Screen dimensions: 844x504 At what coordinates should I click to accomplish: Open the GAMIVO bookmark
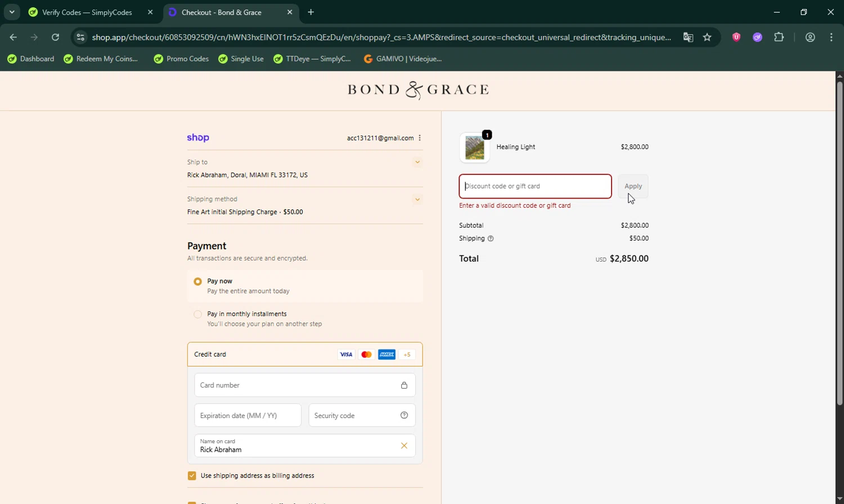(403, 59)
